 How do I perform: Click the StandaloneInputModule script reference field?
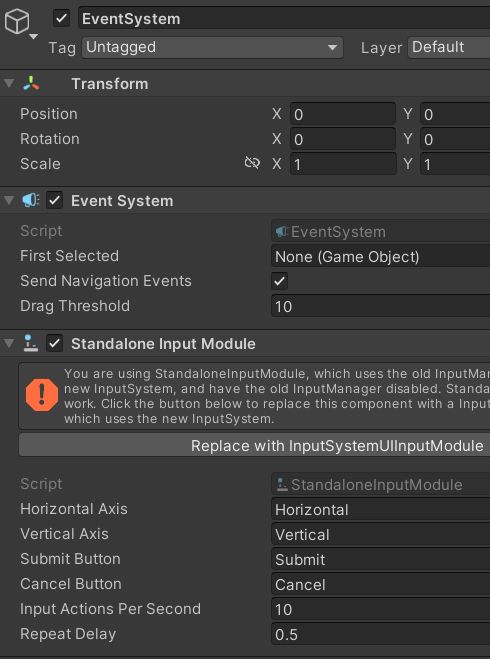380,485
